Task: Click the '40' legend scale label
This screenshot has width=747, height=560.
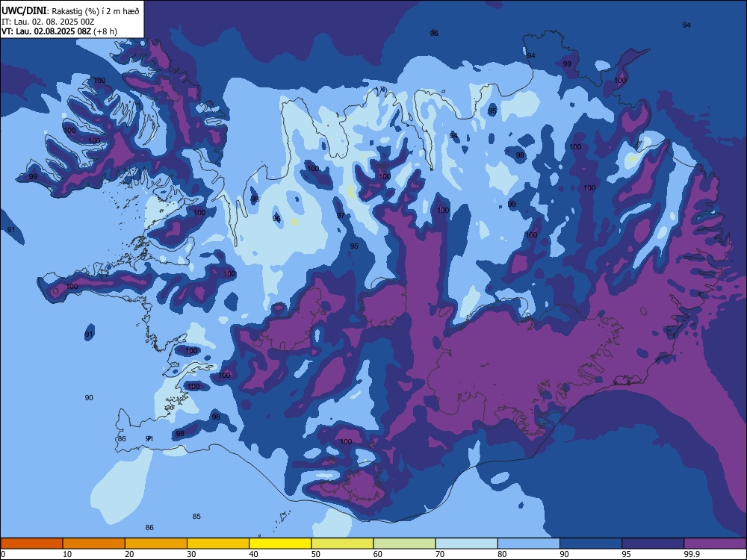Action: tap(253, 554)
